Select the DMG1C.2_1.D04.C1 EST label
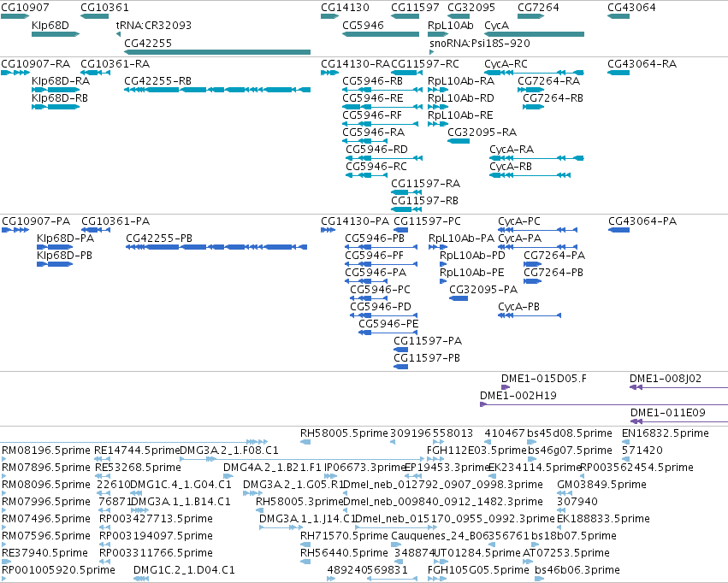728x583 pixels. 184,569
